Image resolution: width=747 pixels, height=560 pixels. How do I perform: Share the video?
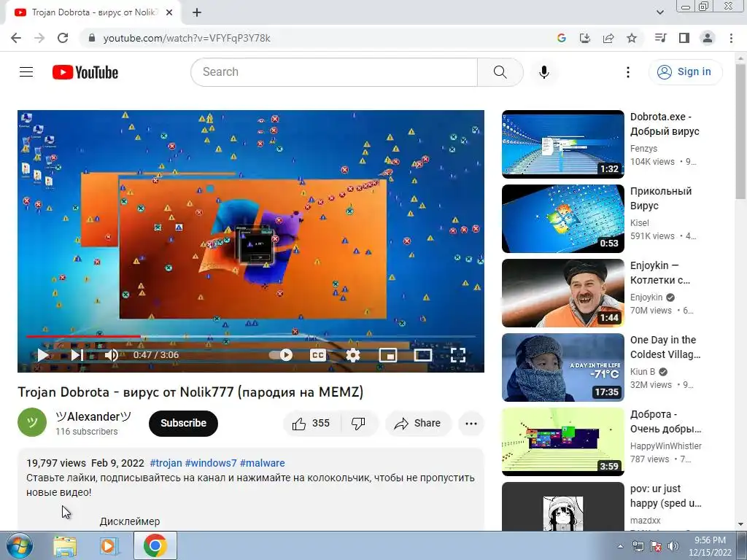[x=418, y=424]
